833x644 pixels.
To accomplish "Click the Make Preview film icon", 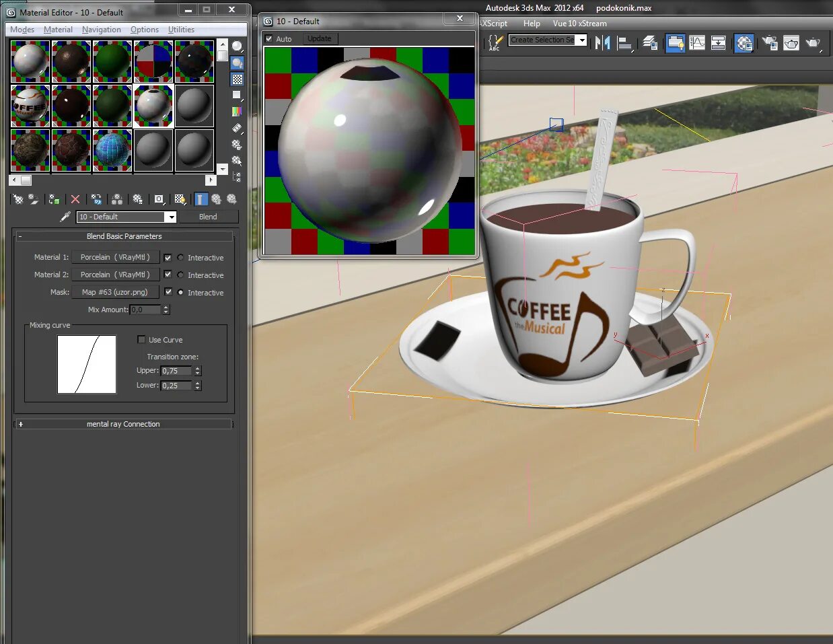I will 237,127.
